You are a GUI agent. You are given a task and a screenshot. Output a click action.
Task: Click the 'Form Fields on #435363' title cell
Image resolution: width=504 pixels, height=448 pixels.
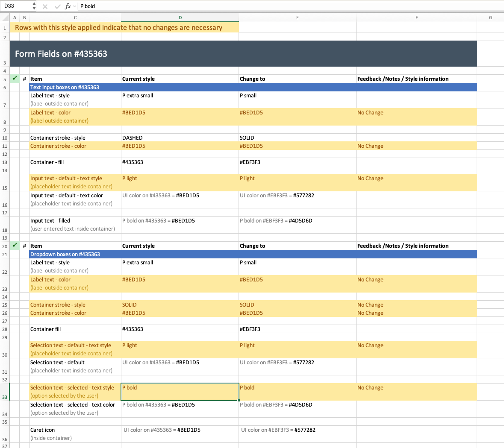tap(243, 54)
